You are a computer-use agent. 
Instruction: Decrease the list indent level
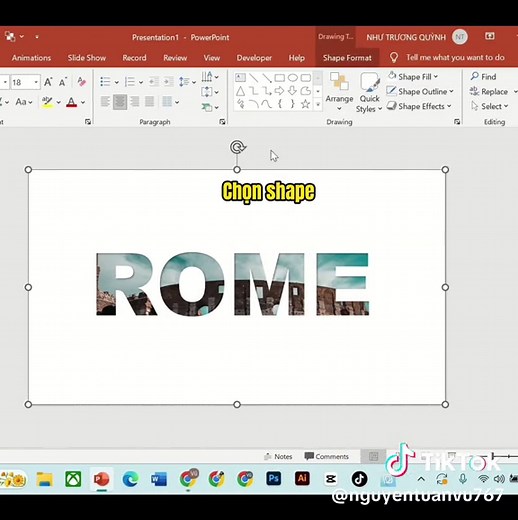tap(154, 82)
